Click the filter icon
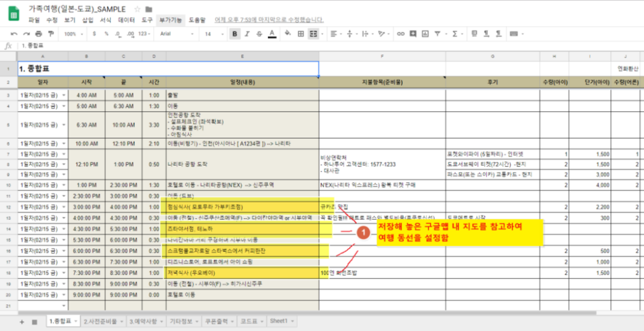Image resolution: width=644 pixels, height=331 pixels. [x=438, y=34]
